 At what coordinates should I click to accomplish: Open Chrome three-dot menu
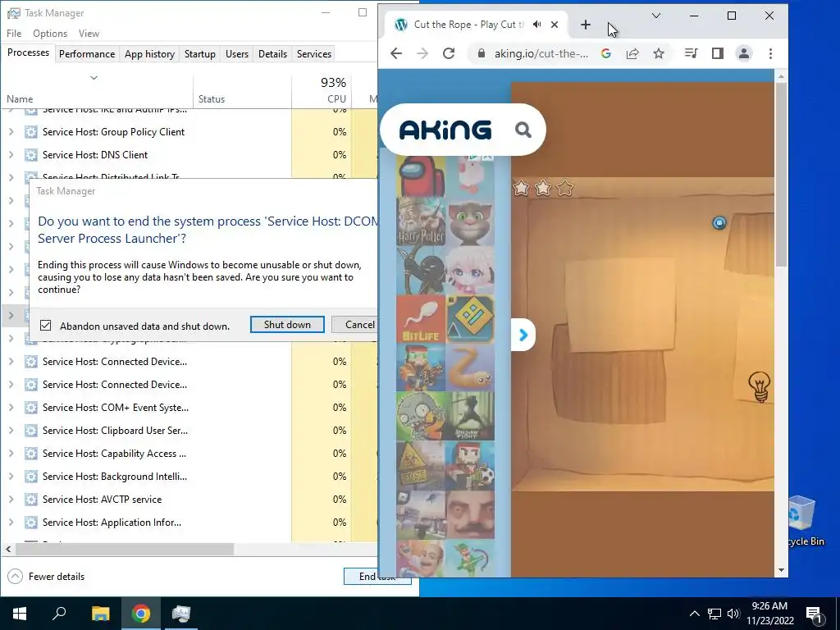click(770, 53)
